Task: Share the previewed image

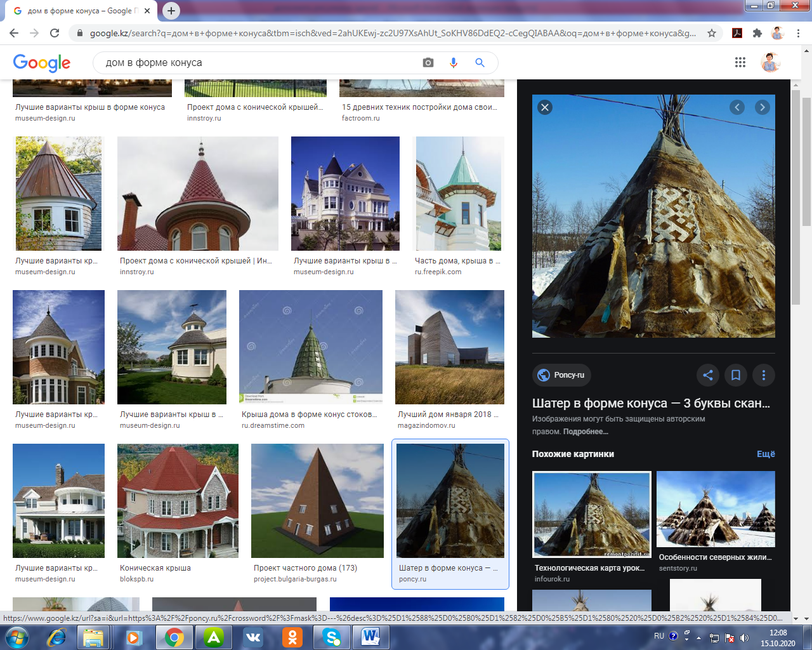Action: pos(708,375)
